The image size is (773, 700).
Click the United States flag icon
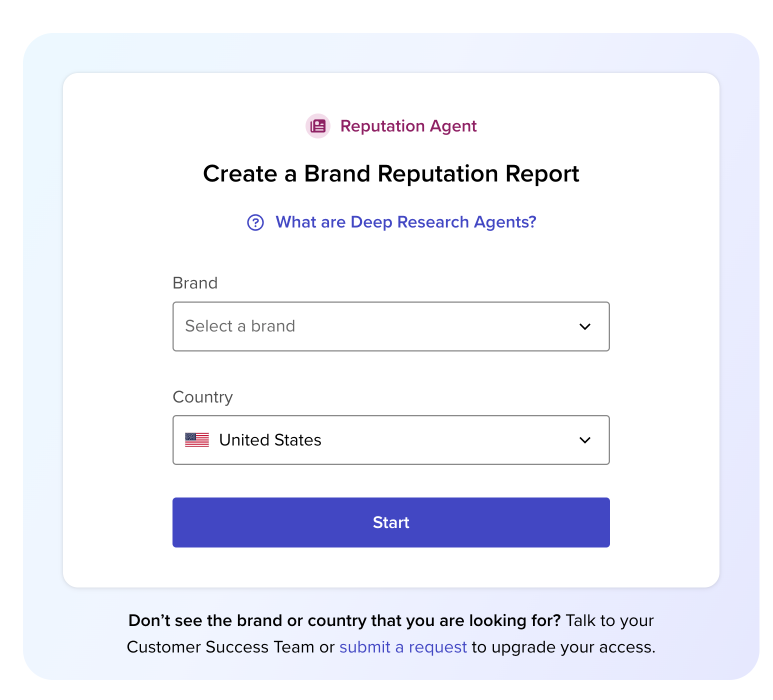coord(197,440)
